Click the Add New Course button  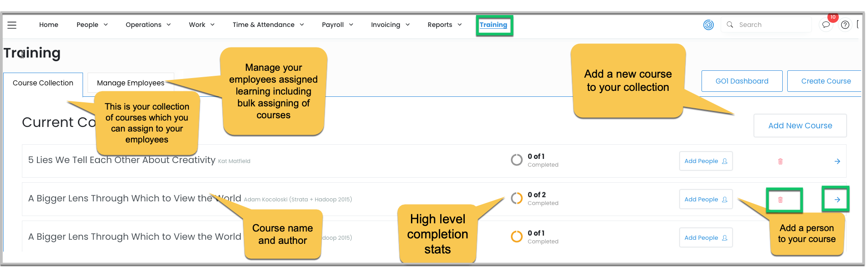coord(800,126)
